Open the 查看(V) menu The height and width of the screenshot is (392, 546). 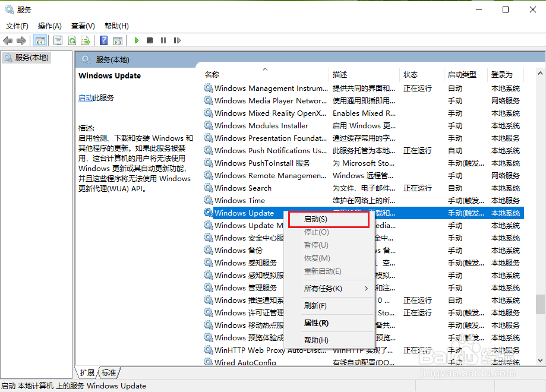point(83,26)
